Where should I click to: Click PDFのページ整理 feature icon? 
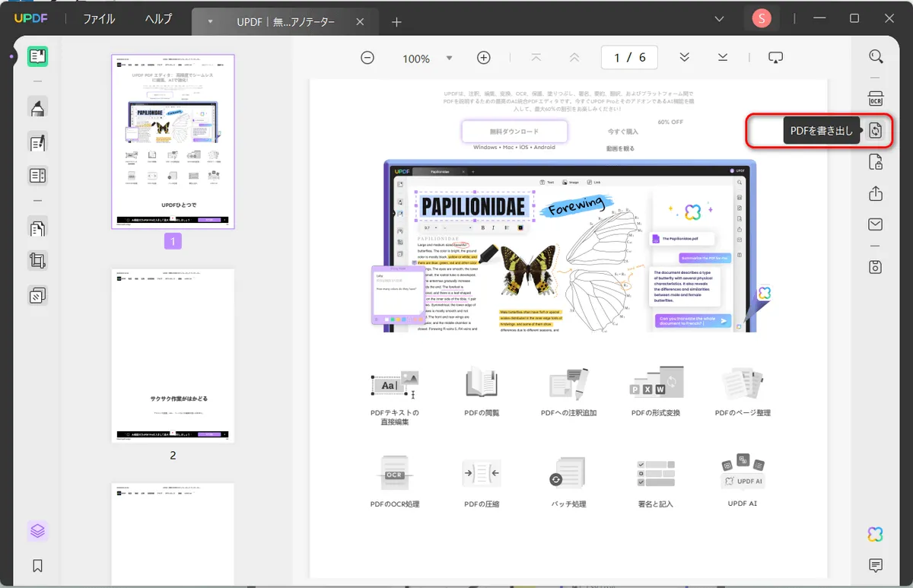(743, 383)
